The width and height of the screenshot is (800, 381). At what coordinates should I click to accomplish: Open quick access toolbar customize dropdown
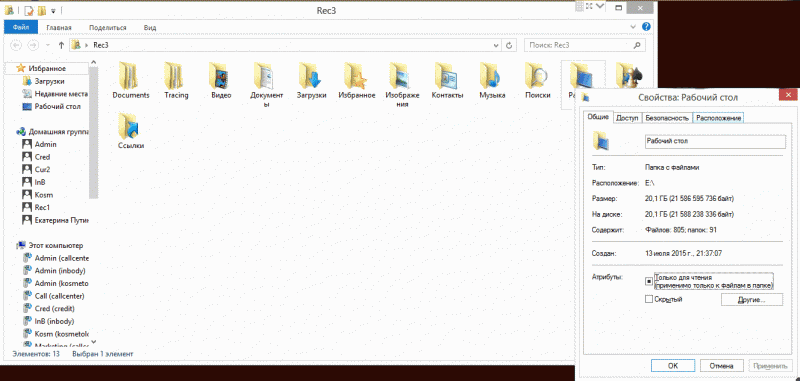[53, 10]
